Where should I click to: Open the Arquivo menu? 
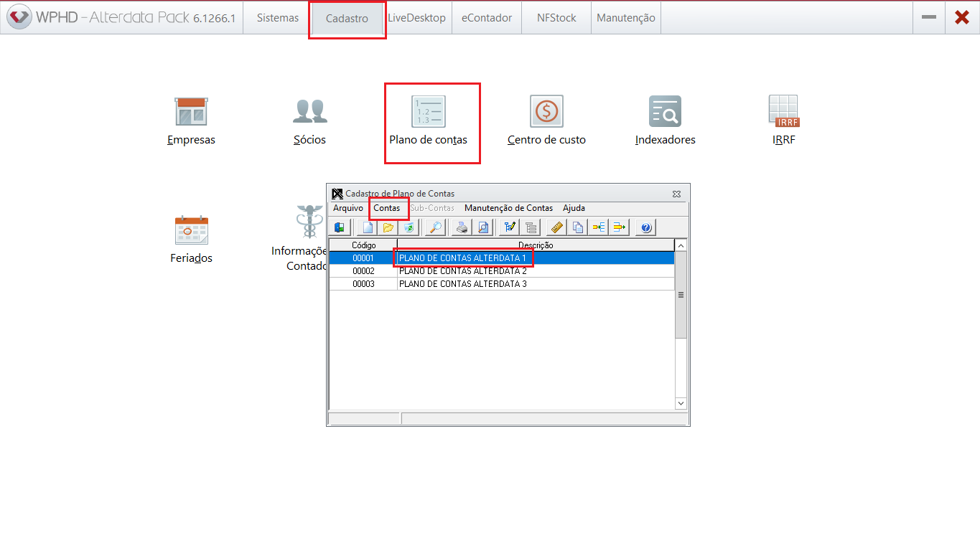click(348, 208)
